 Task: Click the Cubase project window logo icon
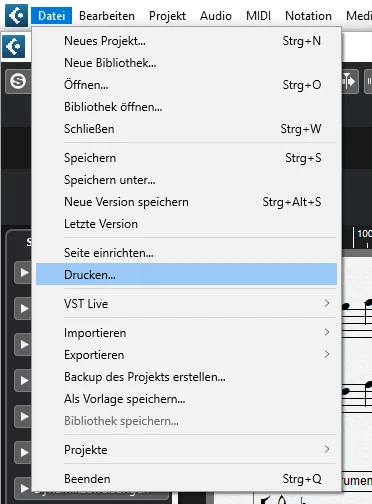coord(13,46)
